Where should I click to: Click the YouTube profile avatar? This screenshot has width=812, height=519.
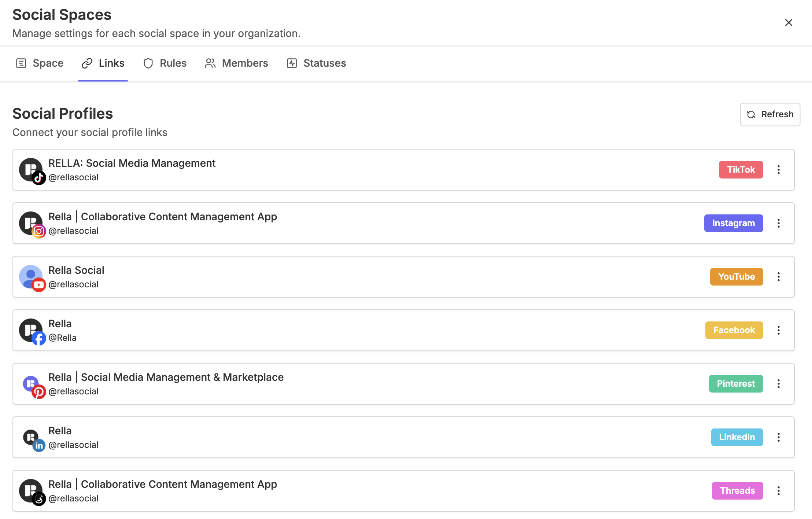(31, 277)
